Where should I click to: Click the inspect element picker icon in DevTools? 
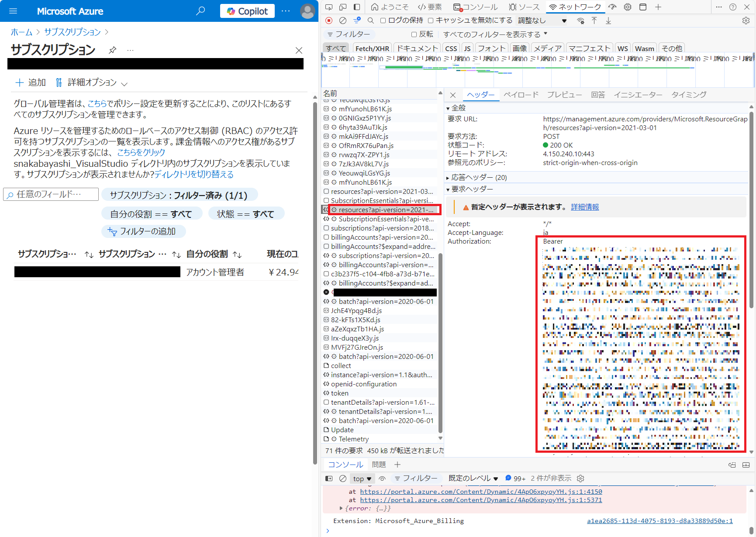[x=329, y=7]
